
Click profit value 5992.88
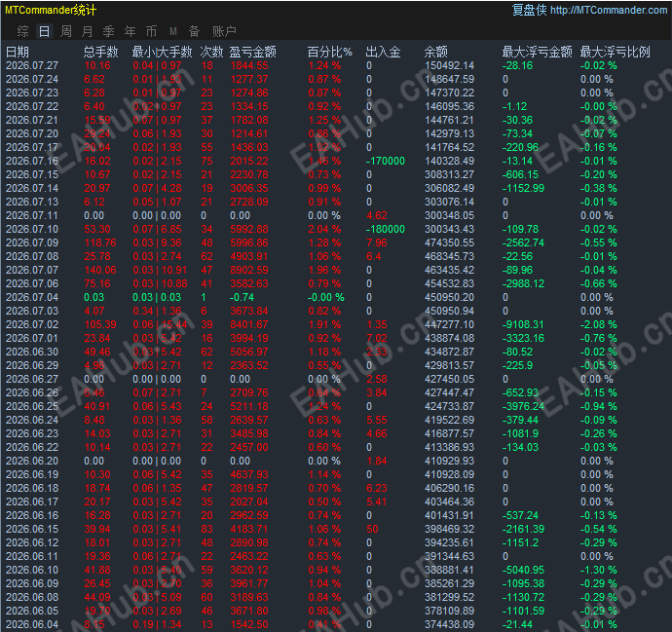point(249,229)
